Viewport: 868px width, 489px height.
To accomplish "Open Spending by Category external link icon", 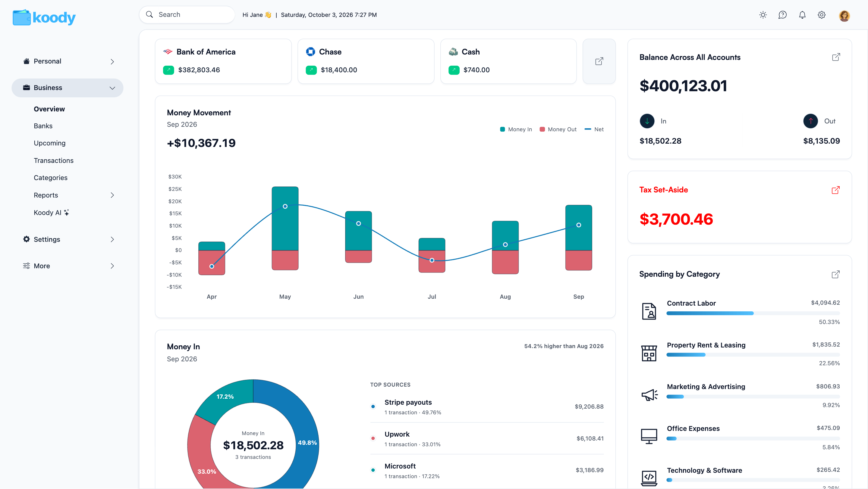I will click(x=836, y=274).
